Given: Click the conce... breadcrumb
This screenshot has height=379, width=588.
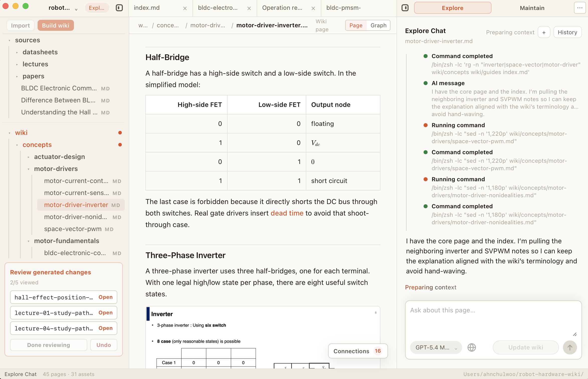Looking at the screenshot, I should click(x=168, y=25).
